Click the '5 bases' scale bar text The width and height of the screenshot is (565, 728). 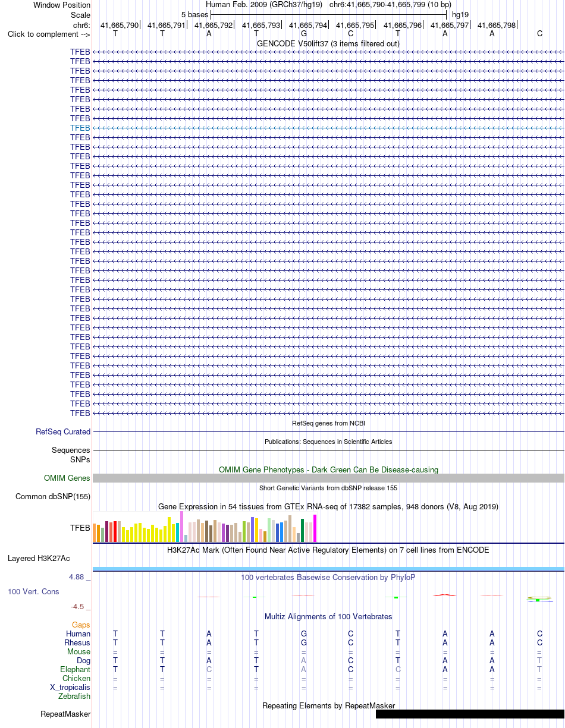pyautogui.click(x=194, y=14)
